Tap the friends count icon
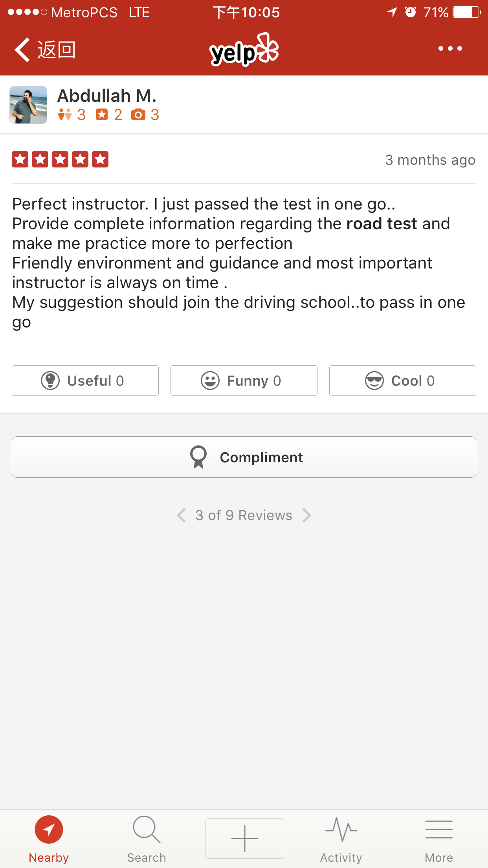This screenshot has width=488, height=868. point(65,115)
